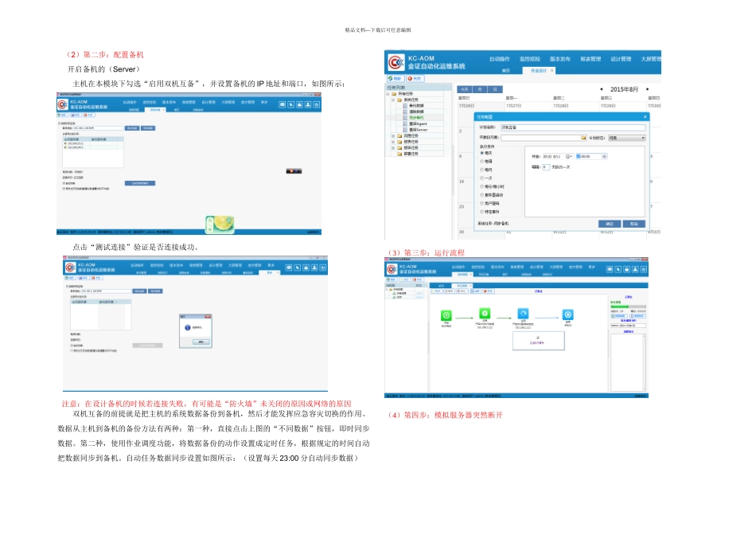The image size is (756, 535).
Task: Click the message icon in the run flow screenshot header
Action: tap(610, 269)
